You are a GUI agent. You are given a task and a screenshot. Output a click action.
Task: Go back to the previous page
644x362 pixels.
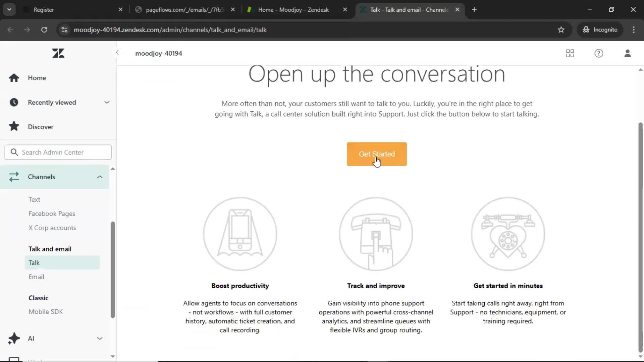[x=10, y=30]
